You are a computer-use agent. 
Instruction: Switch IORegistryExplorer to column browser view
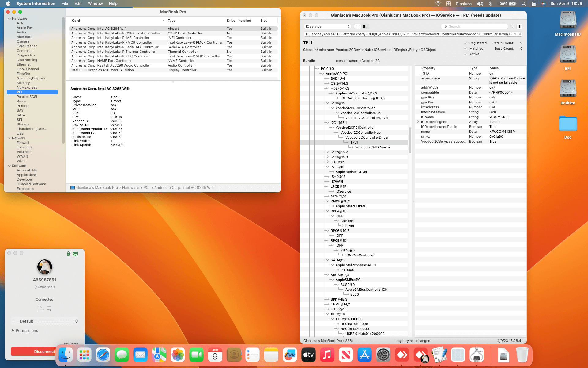pyautogui.click(x=365, y=26)
